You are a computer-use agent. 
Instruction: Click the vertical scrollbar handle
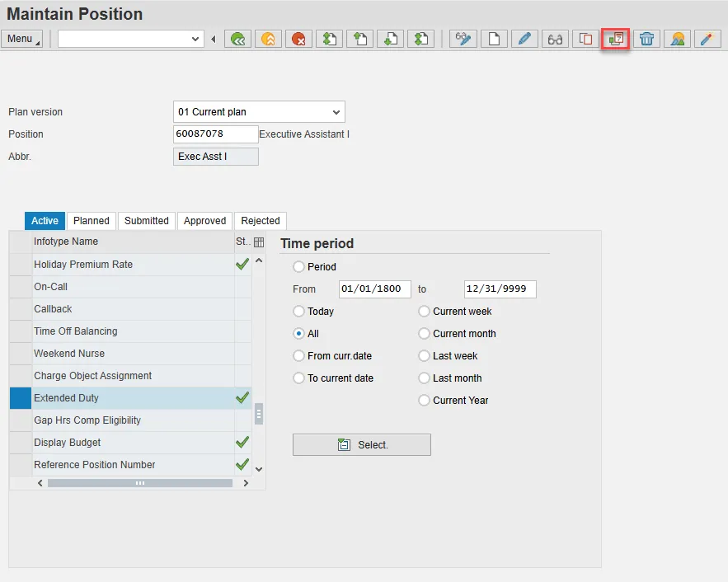click(259, 414)
